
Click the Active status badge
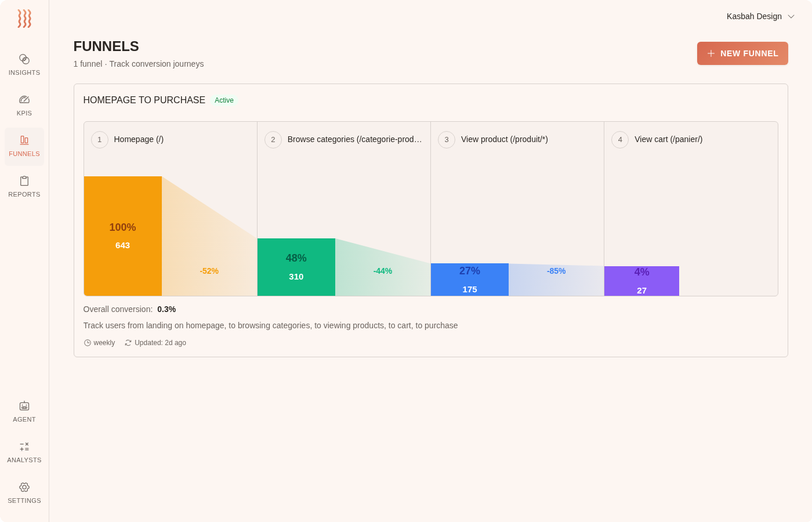click(224, 100)
